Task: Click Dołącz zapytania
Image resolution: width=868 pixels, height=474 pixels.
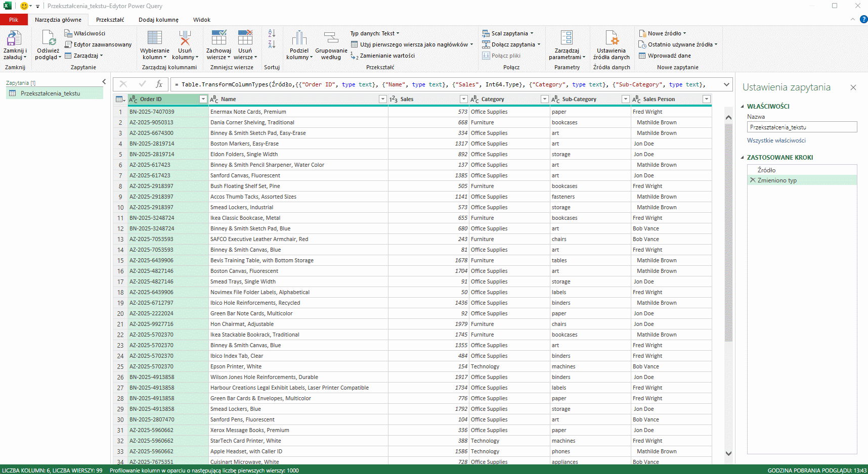Action: (x=511, y=44)
